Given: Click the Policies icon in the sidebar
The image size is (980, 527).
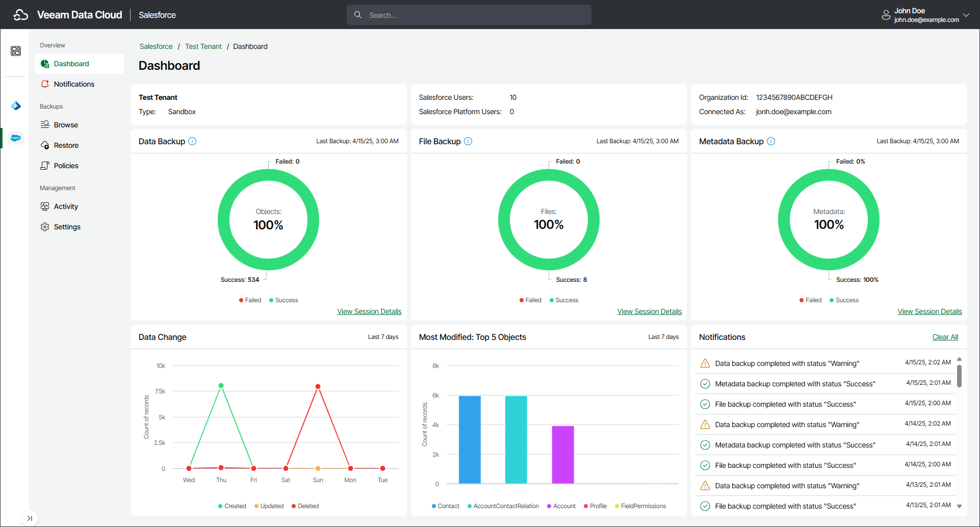Looking at the screenshot, I should tap(45, 166).
